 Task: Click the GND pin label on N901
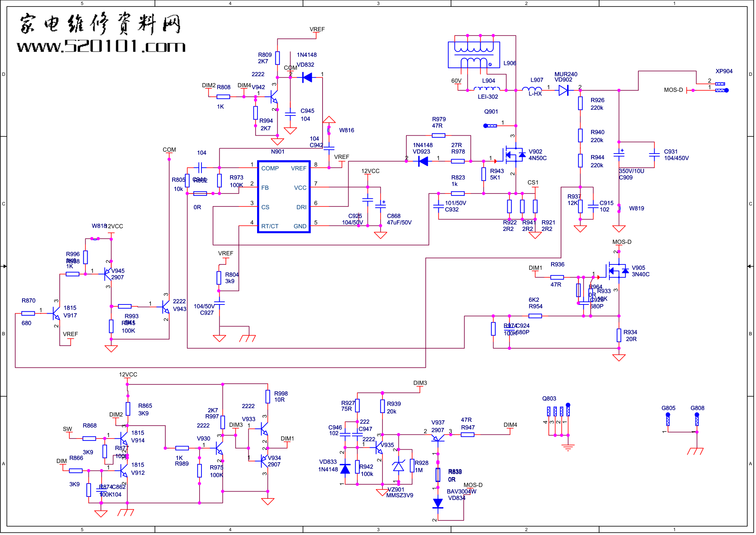300,226
